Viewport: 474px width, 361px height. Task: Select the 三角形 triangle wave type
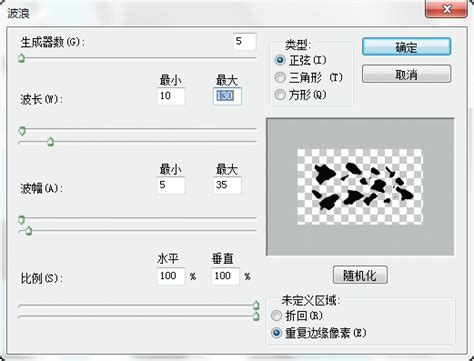click(280, 78)
